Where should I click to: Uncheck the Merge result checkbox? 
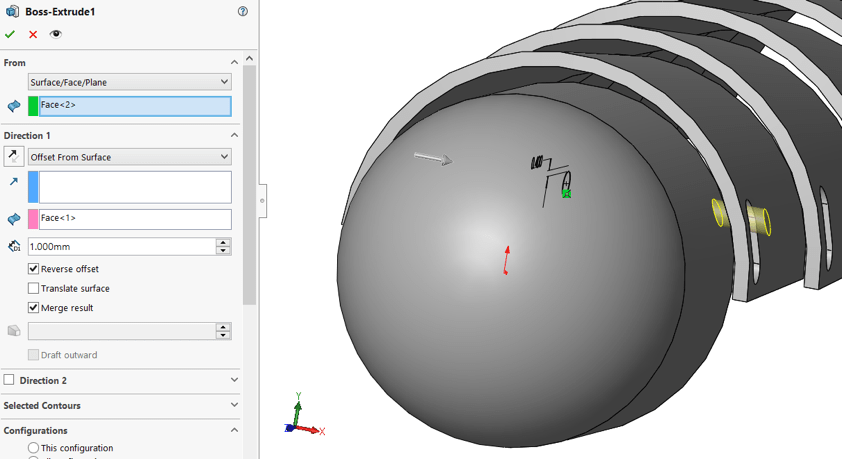[34, 308]
